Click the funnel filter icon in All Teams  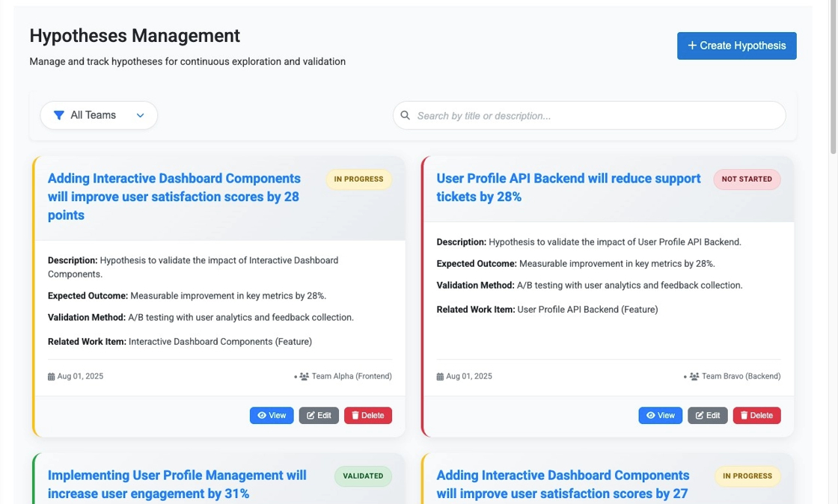[59, 115]
